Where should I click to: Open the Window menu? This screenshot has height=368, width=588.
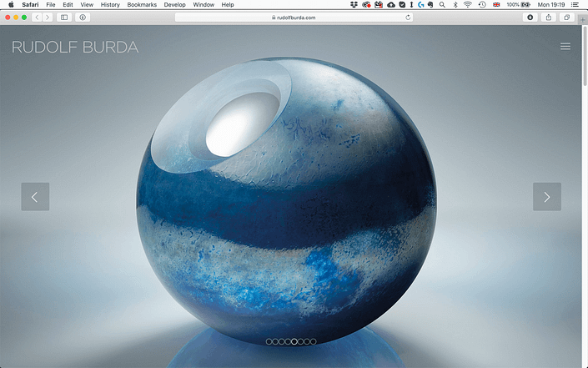204,4
